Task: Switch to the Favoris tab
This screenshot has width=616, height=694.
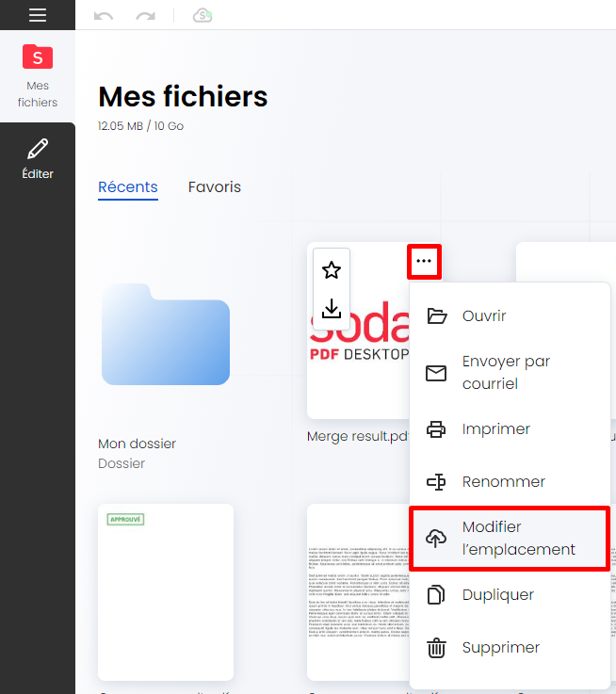Action: (x=215, y=186)
